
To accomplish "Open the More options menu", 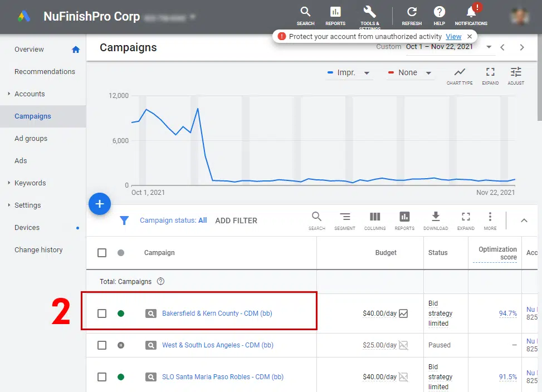I will tap(490, 221).
